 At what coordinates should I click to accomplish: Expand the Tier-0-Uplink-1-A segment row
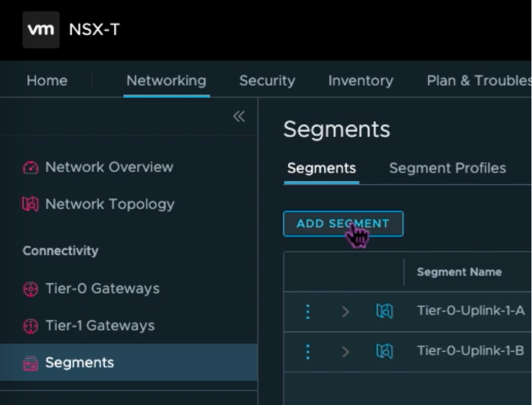tap(345, 311)
